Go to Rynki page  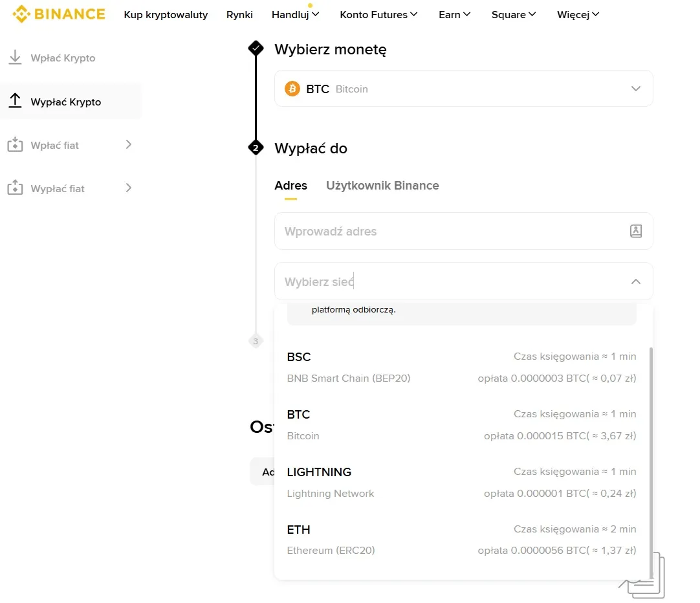[239, 15]
